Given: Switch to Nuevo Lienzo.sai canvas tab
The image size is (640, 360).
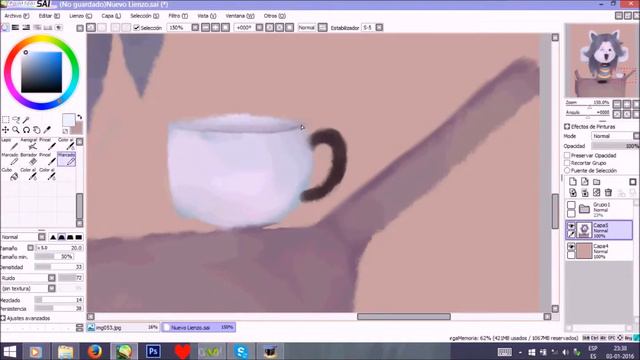Looking at the screenshot, I should (x=198, y=327).
